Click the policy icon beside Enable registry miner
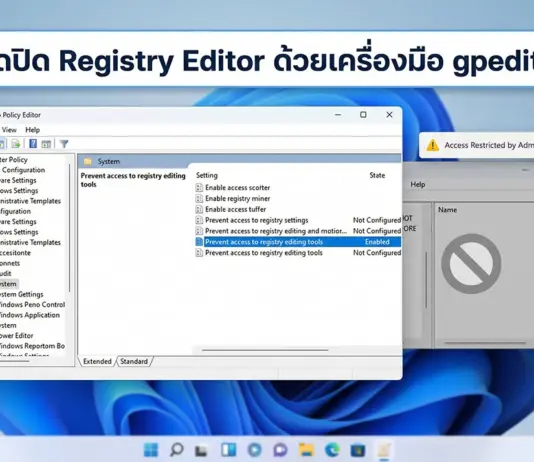The height and width of the screenshot is (462, 534). coord(199,198)
